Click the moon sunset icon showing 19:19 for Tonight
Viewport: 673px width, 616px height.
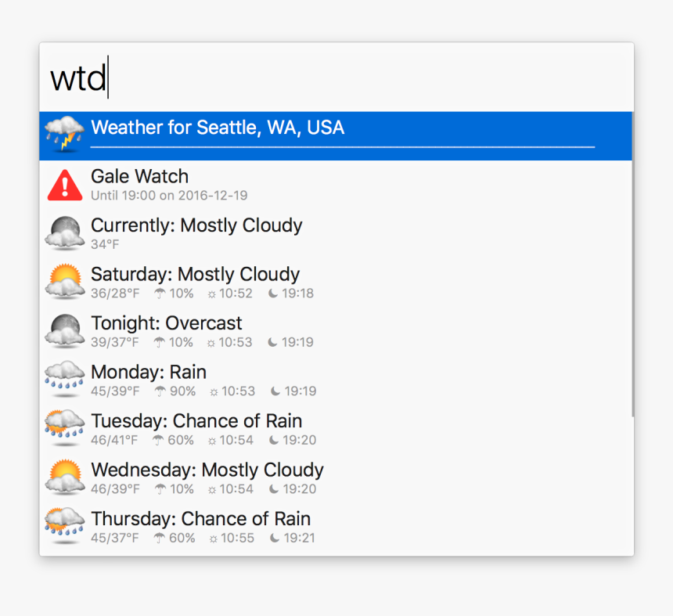(x=272, y=342)
